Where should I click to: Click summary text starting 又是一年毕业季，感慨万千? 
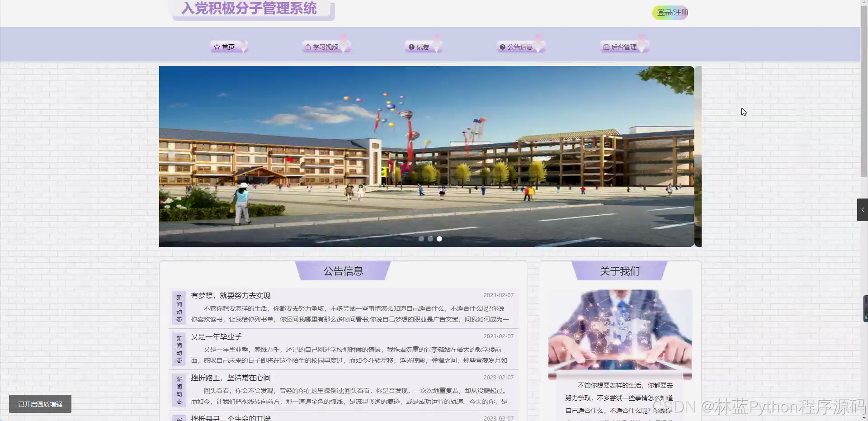(349, 355)
